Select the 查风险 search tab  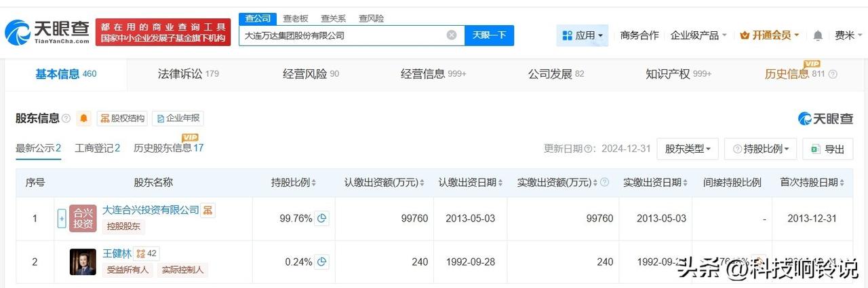coord(371,18)
